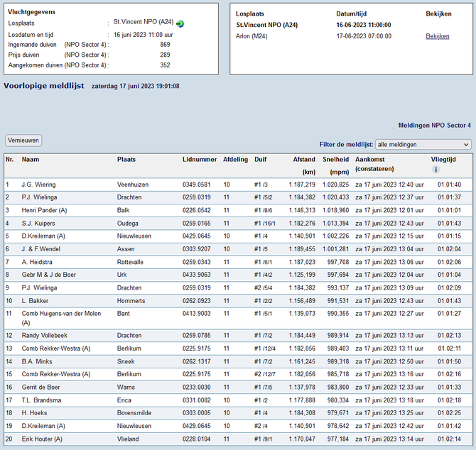The height and width of the screenshot is (450, 476).
Task: Click member number 0262.1317
Action: pos(196,361)
